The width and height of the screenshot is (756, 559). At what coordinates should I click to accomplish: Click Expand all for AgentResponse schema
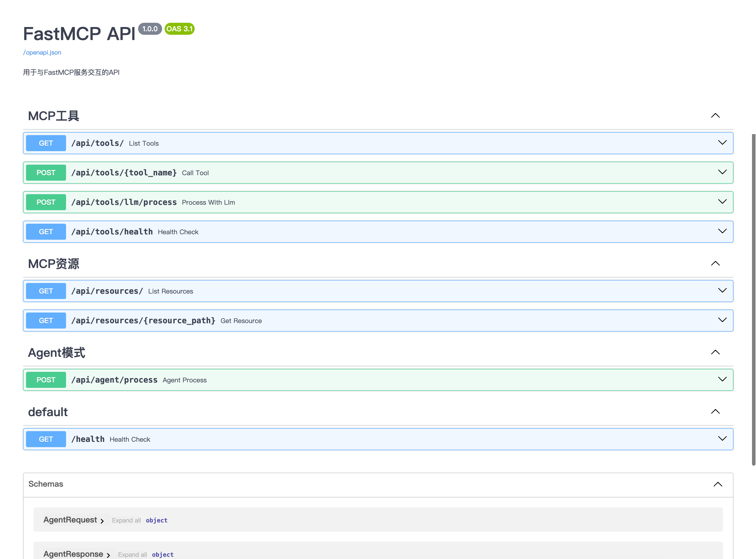(x=132, y=554)
